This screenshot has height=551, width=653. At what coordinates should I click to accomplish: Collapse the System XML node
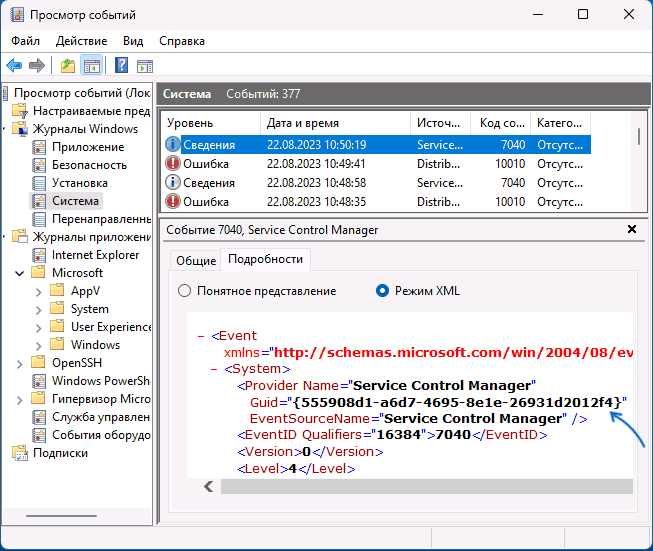pyautogui.click(x=214, y=369)
